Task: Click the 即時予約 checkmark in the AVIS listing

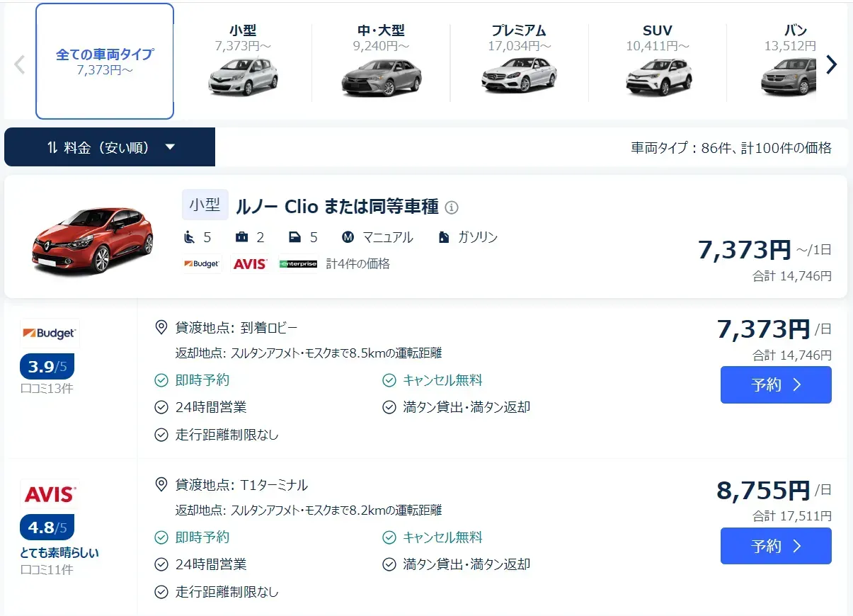Action: pos(161,537)
